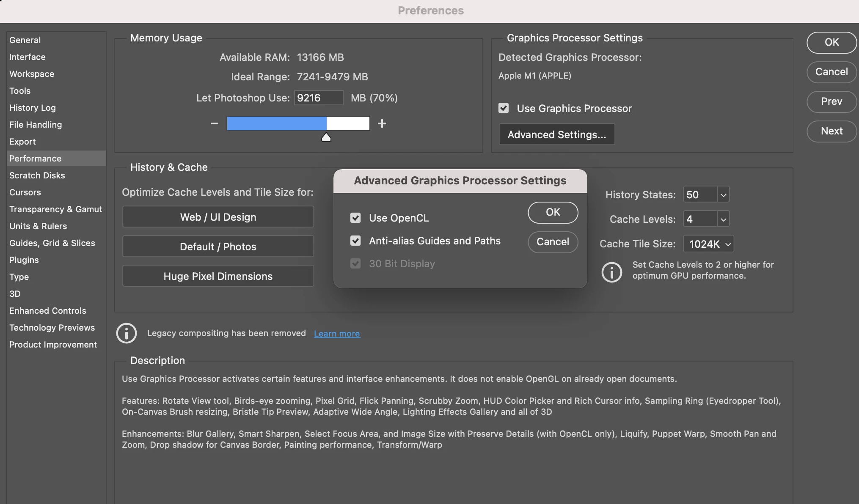
Task: Follow the Learn more link
Action: click(337, 334)
